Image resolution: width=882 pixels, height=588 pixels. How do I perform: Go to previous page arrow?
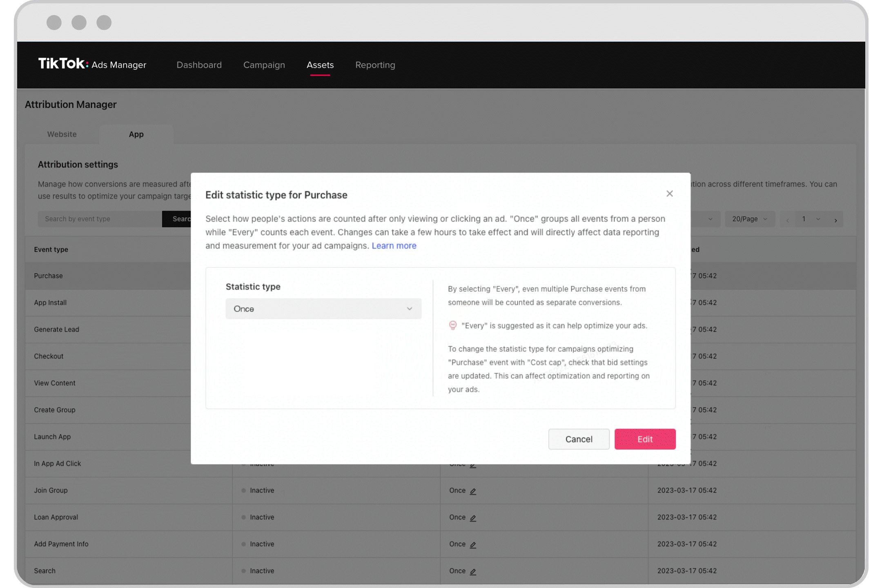pyautogui.click(x=787, y=220)
